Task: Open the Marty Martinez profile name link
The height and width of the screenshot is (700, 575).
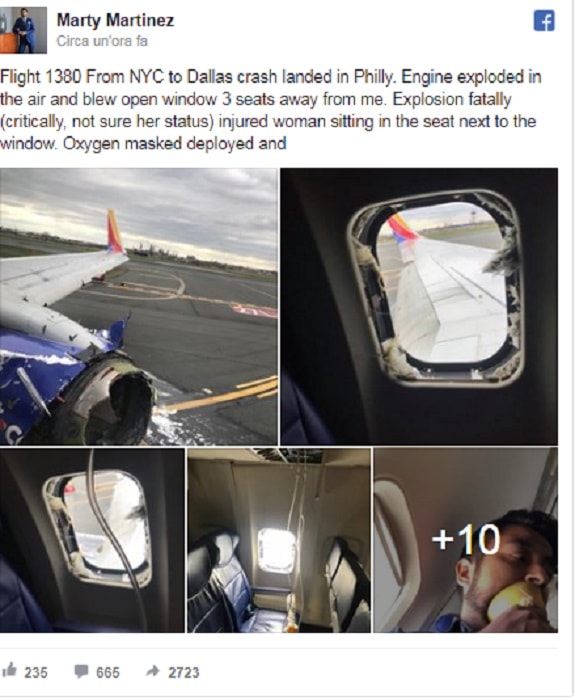Action: tap(115, 20)
